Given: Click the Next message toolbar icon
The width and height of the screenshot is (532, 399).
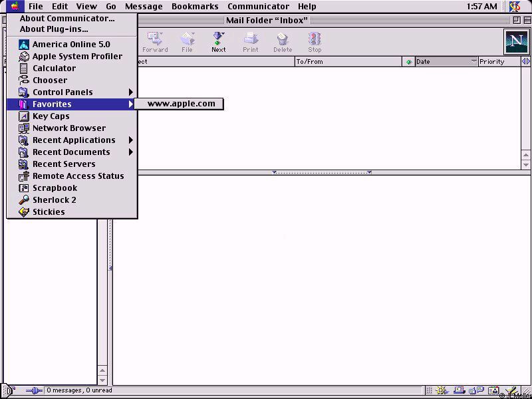Looking at the screenshot, I should click(x=218, y=42).
